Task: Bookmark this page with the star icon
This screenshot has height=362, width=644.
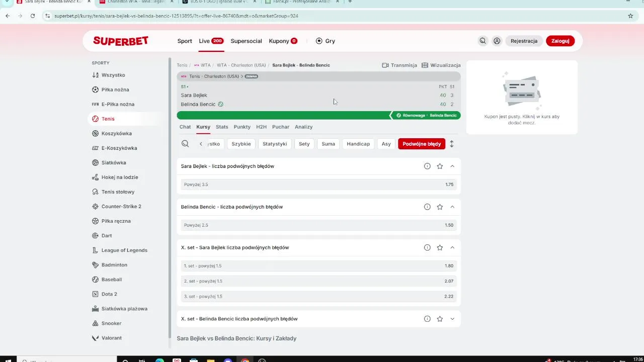Action: click(630, 16)
